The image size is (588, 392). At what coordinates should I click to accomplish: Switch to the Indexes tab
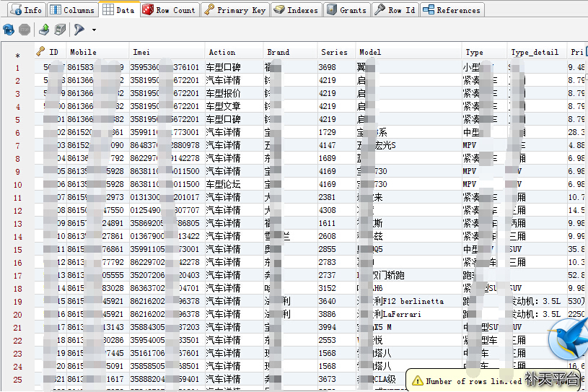[295, 10]
